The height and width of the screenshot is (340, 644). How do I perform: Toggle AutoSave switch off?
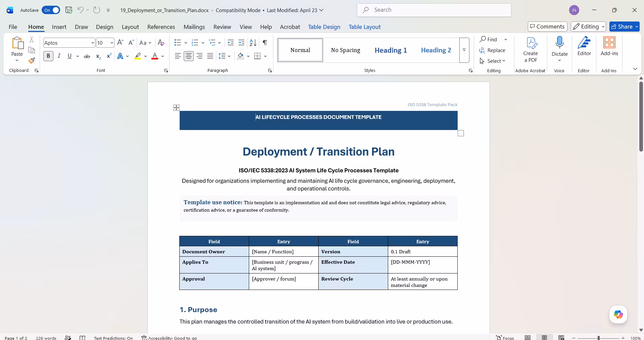click(x=51, y=10)
